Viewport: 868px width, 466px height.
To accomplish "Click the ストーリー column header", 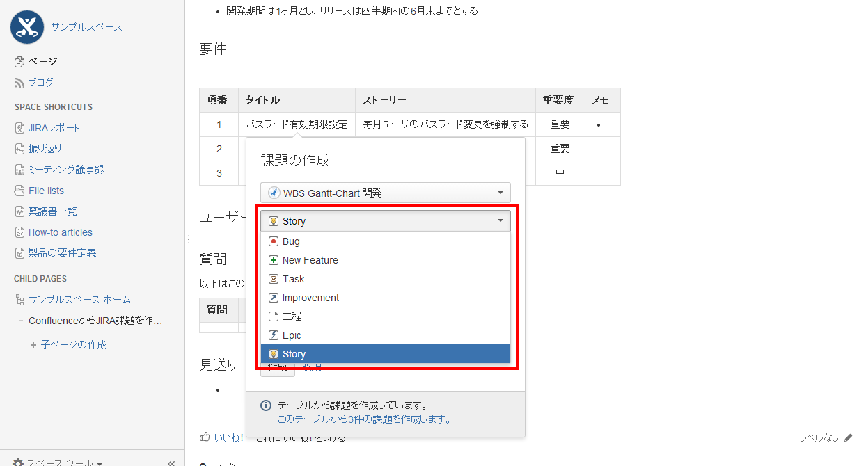I will pos(445,100).
